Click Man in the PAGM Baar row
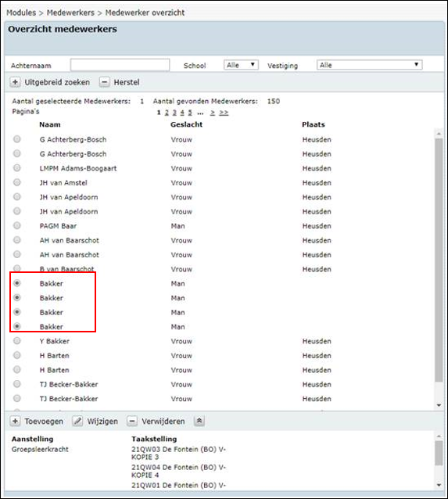448x499 pixels. coord(177,226)
